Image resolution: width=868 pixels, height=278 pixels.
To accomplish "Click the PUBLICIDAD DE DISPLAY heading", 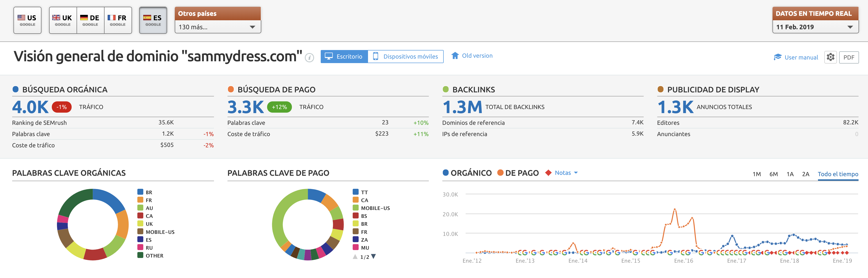I will tap(713, 90).
